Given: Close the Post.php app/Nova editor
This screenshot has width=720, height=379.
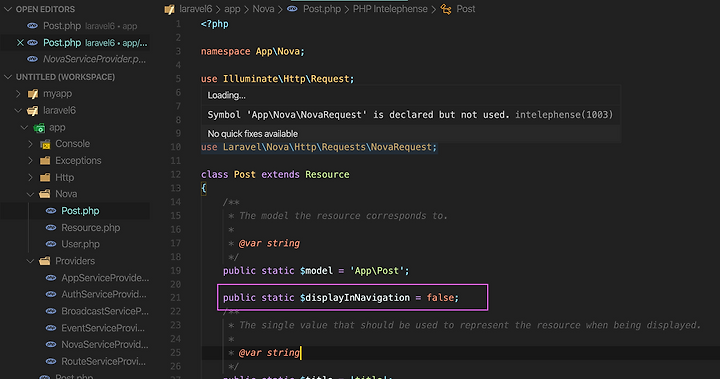Looking at the screenshot, I should tap(20, 43).
